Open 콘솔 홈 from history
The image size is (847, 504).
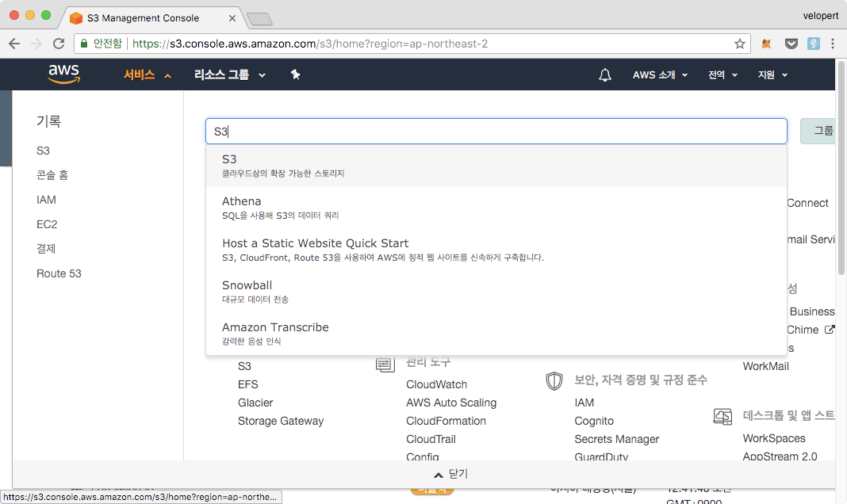pyautogui.click(x=52, y=175)
